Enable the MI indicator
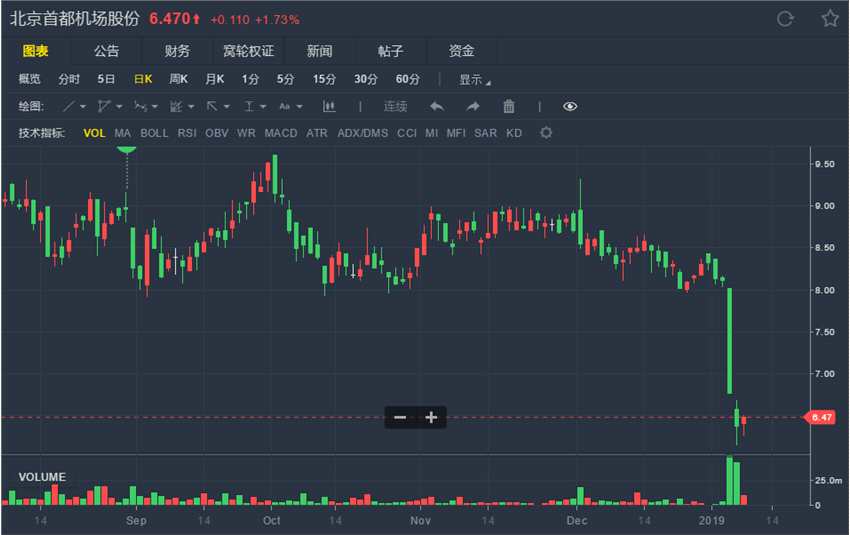 [x=432, y=133]
